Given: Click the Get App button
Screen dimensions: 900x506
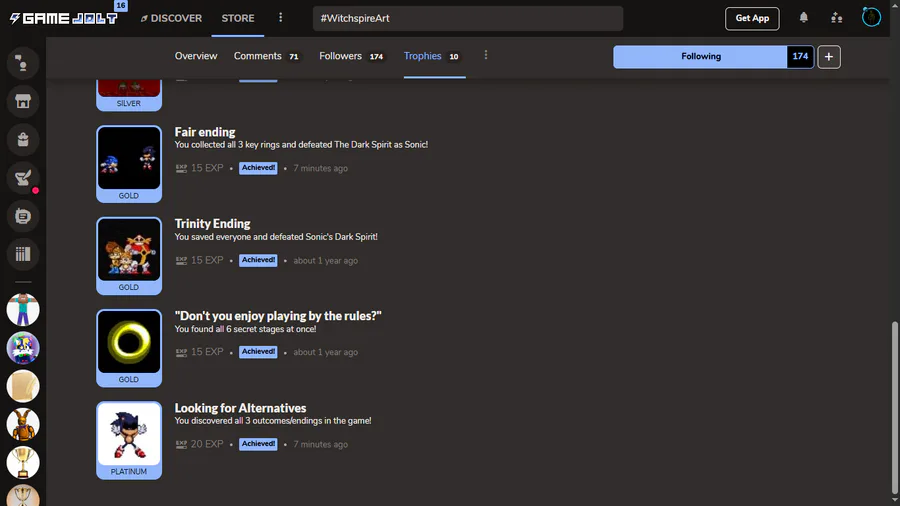Looking at the screenshot, I should point(752,18).
